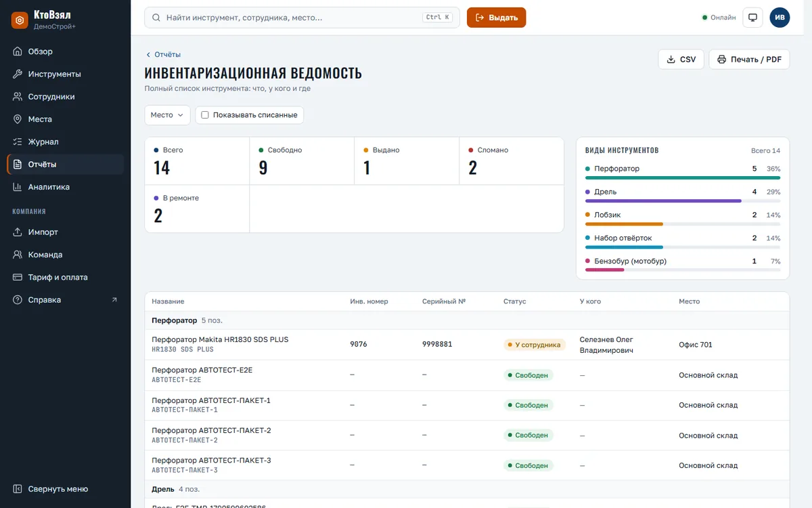Click the Сломано 2 summary card

click(x=512, y=161)
